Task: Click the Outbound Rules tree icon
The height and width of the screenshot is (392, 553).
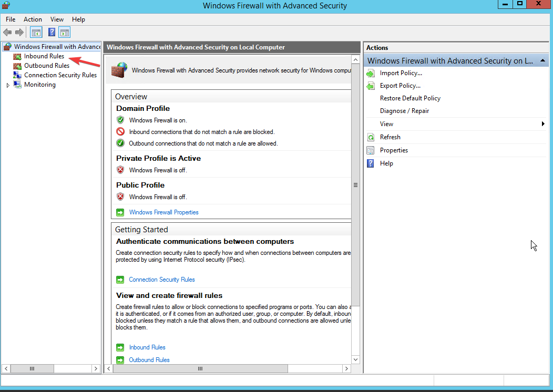Action: 17,66
